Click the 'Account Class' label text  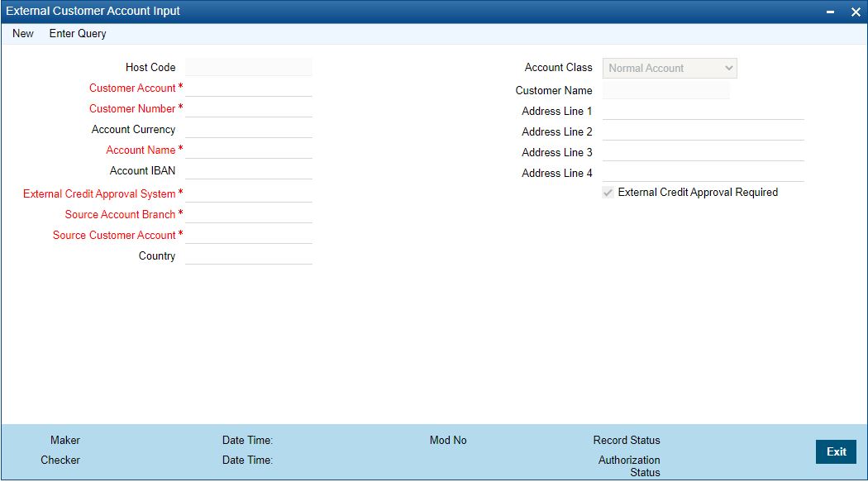[x=559, y=68]
